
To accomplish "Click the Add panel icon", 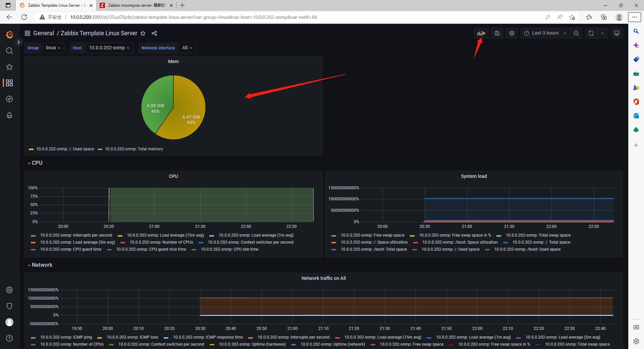I will 481,33.
